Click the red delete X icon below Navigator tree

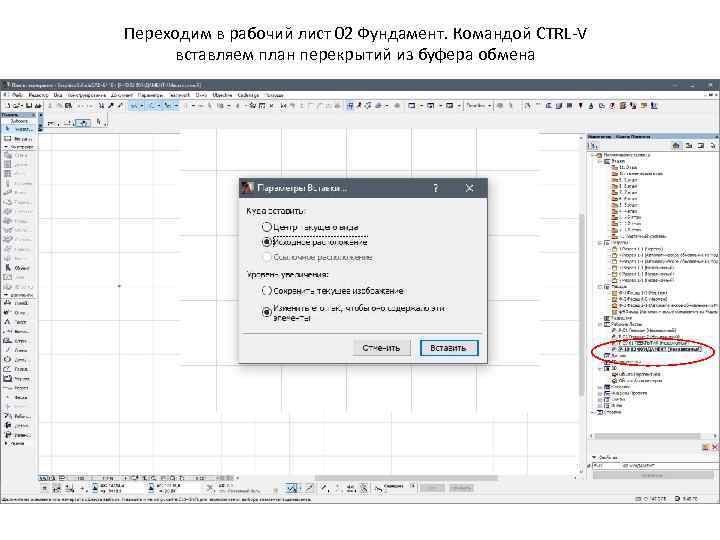714,447
